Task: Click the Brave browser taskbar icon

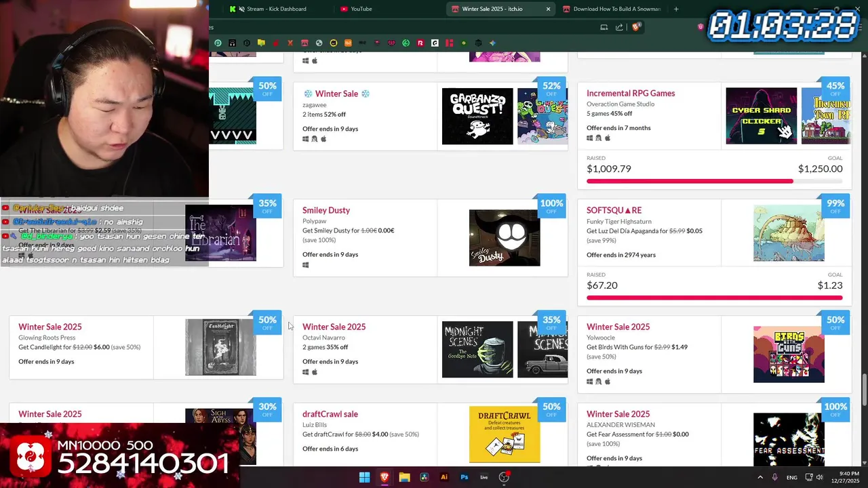Action: click(x=384, y=477)
